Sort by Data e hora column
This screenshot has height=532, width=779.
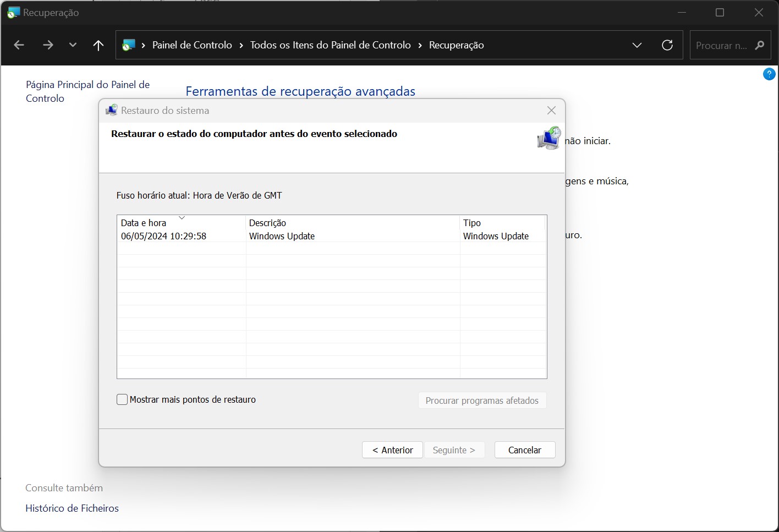(181, 222)
